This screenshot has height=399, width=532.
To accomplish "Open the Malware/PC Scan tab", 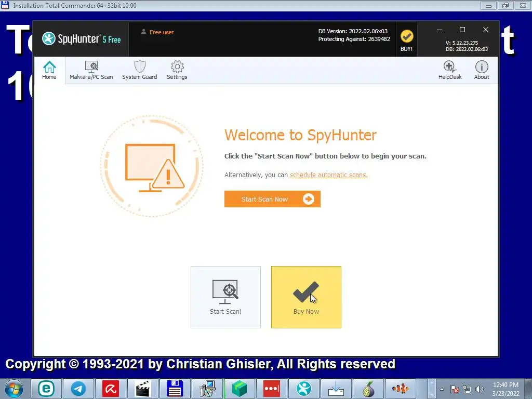I will tap(91, 70).
